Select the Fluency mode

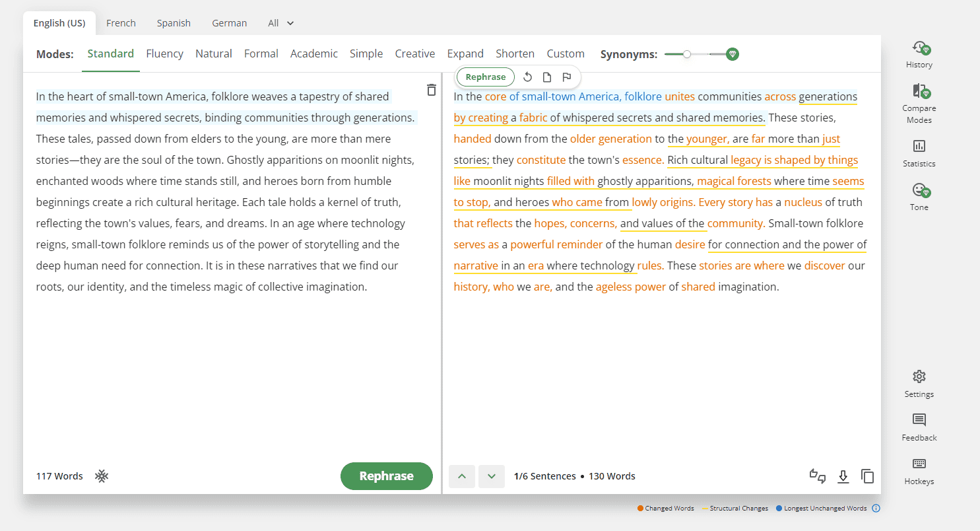pyautogui.click(x=164, y=54)
